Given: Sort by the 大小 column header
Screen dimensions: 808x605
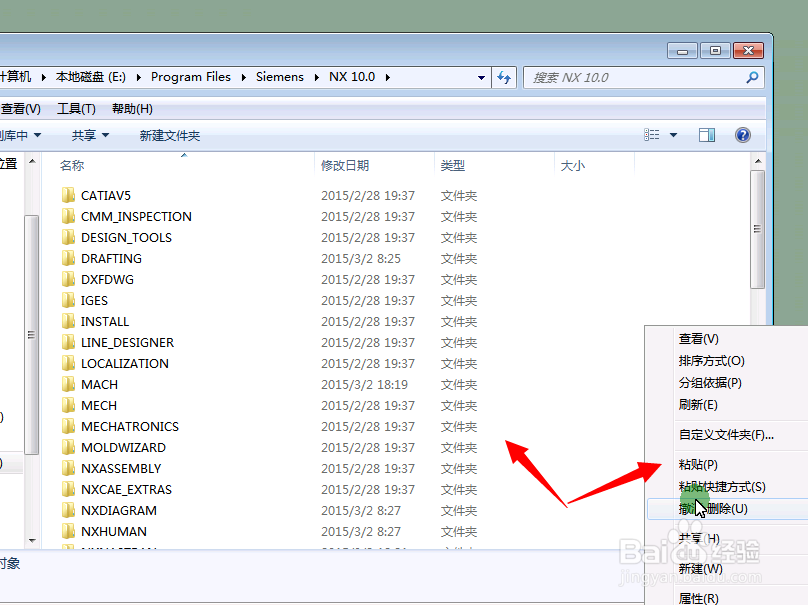Looking at the screenshot, I should coord(573,165).
